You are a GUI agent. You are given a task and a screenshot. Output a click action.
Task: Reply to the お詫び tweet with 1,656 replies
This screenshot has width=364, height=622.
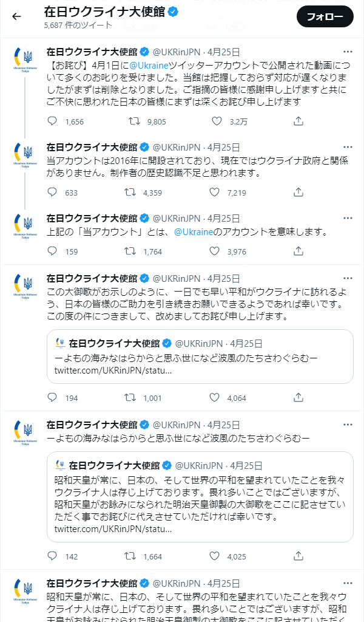tap(52, 121)
